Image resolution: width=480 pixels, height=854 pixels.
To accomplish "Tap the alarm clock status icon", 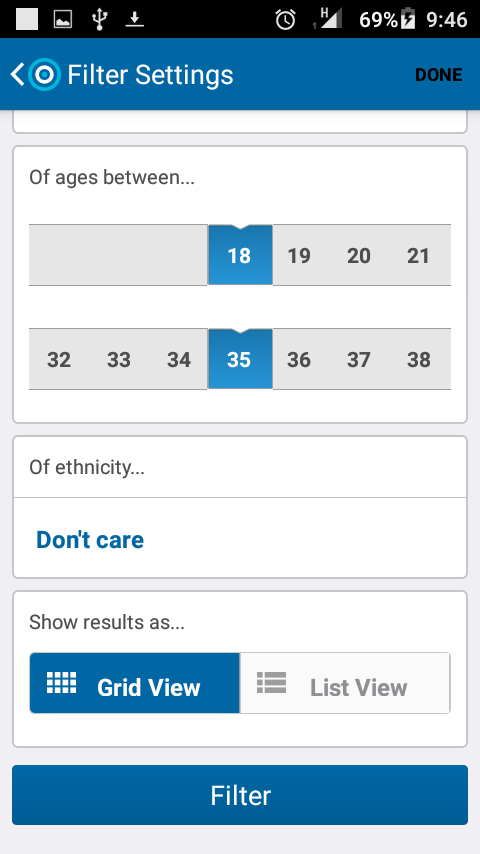I will (x=285, y=20).
